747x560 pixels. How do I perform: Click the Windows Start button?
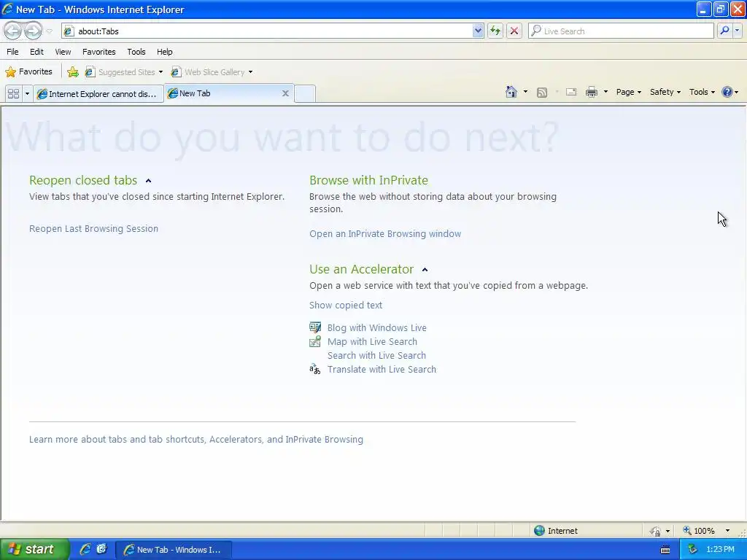click(x=34, y=549)
